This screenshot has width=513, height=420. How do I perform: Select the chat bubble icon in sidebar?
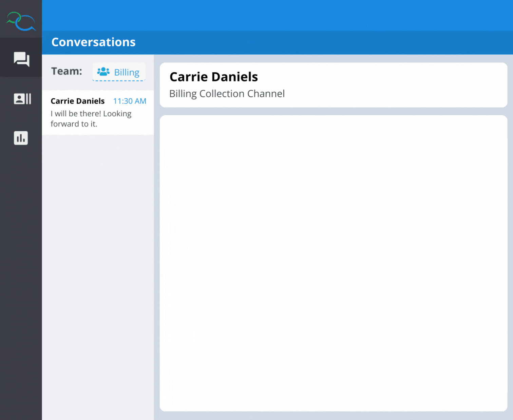tap(21, 59)
